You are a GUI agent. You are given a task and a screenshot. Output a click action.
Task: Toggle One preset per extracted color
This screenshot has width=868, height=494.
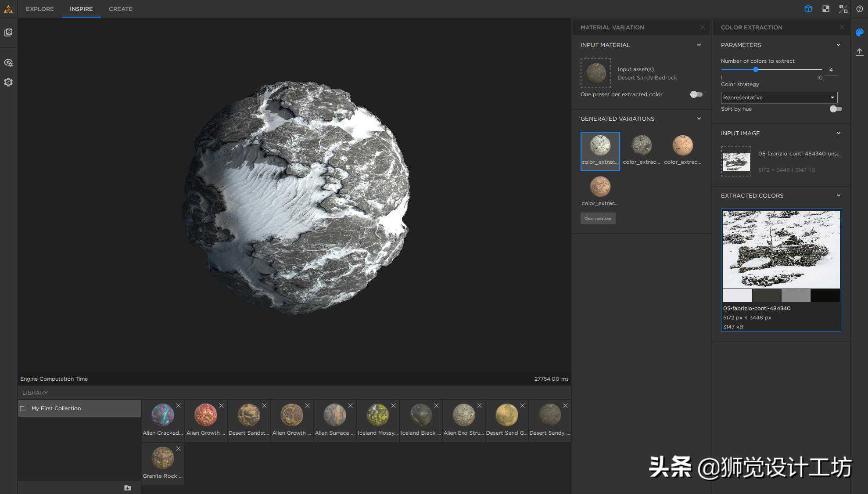coord(696,94)
